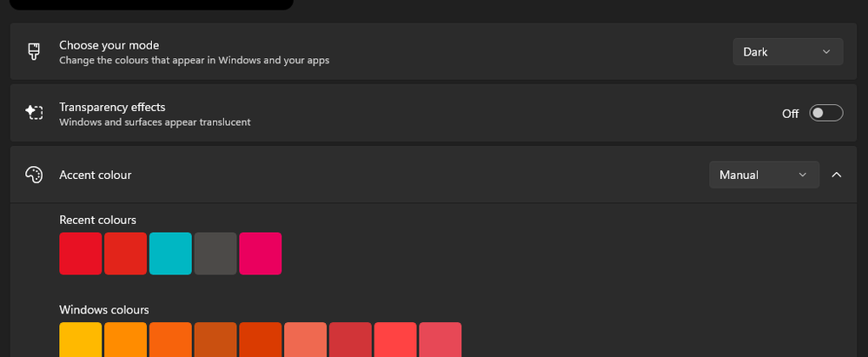868x357 pixels.
Task: Click the Transparency effects sparkle icon
Action: click(x=34, y=112)
